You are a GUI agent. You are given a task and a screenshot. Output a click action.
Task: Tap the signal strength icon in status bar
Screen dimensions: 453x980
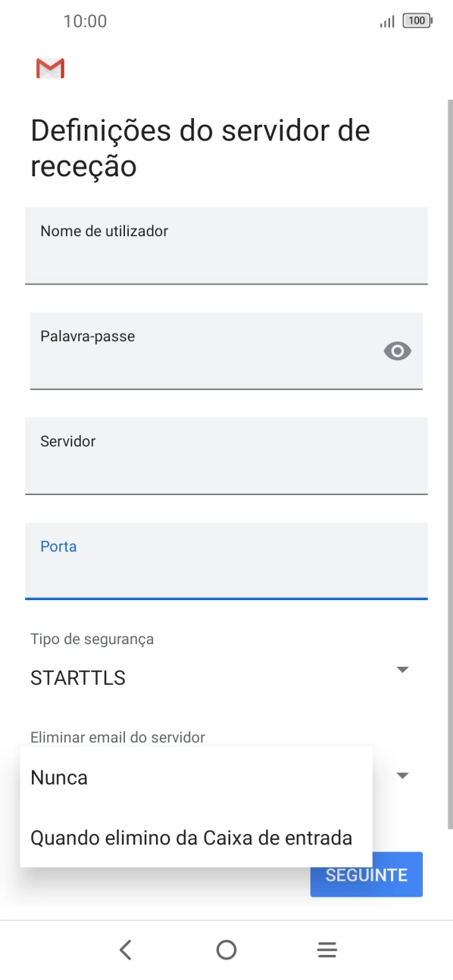pyautogui.click(x=385, y=21)
